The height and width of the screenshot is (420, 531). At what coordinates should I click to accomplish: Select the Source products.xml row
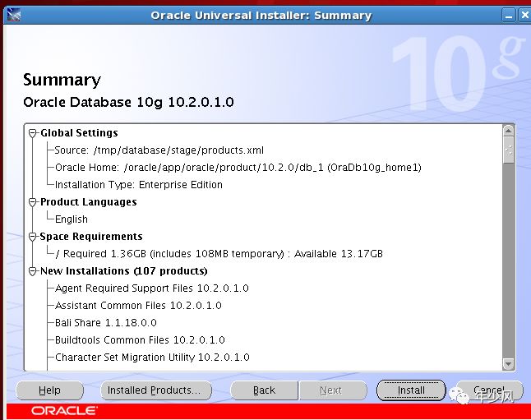pyautogui.click(x=159, y=150)
